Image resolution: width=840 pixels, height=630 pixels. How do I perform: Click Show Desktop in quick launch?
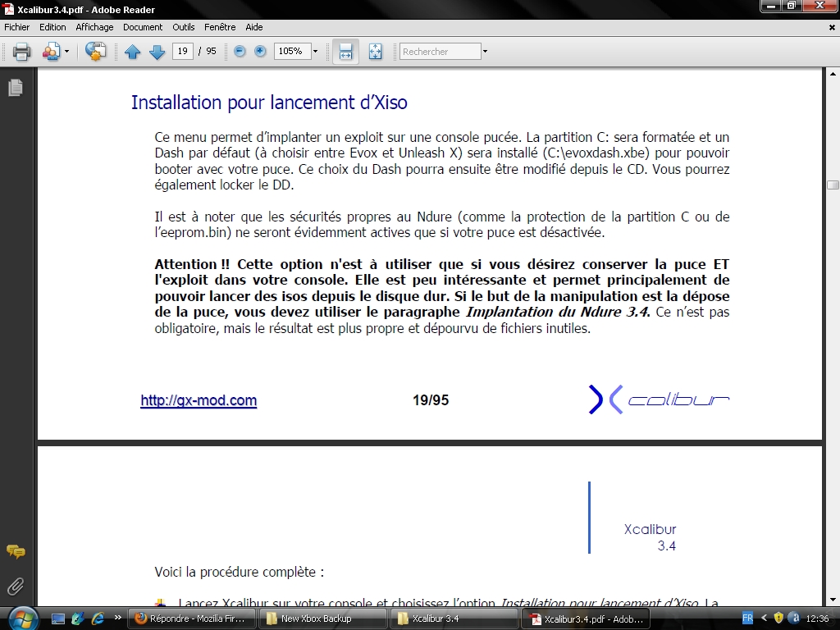[58, 619]
